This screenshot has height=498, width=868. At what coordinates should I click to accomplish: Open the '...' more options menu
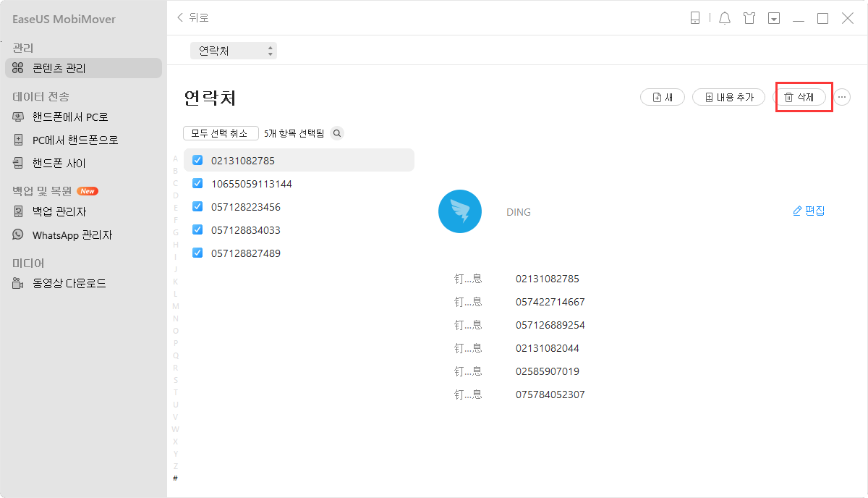pyautogui.click(x=842, y=96)
